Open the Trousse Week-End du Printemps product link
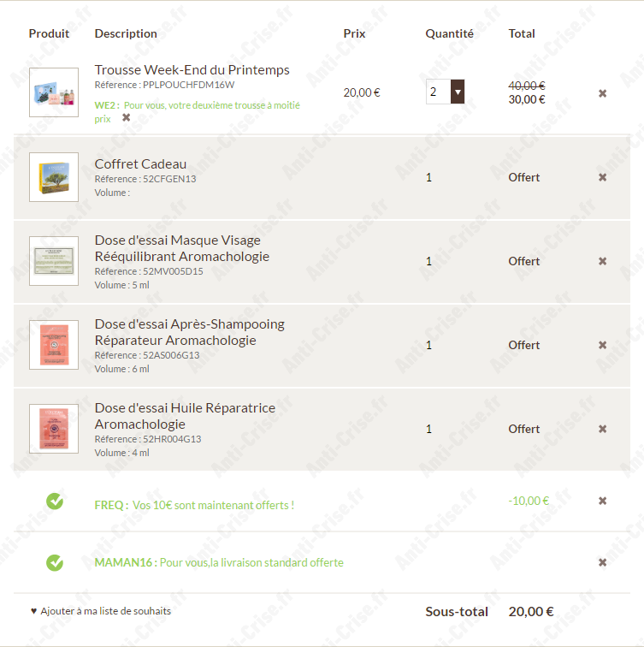644x647 pixels. (192, 70)
